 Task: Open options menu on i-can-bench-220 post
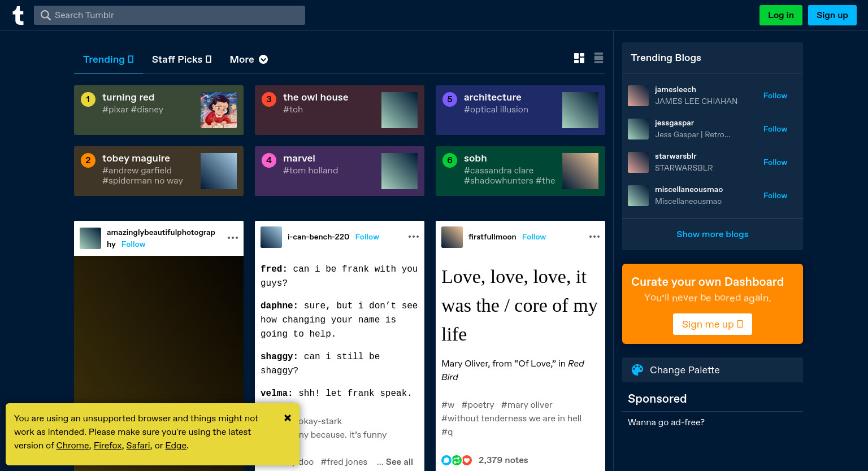click(414, 237)
